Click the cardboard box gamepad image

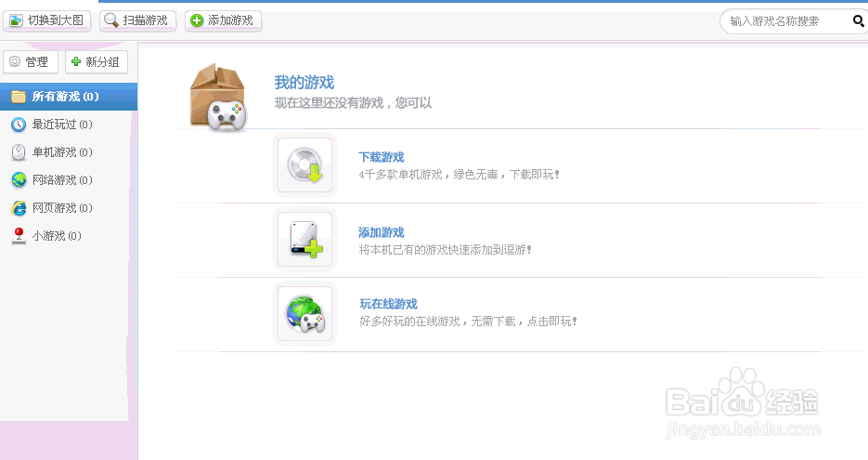click(218, 99)
